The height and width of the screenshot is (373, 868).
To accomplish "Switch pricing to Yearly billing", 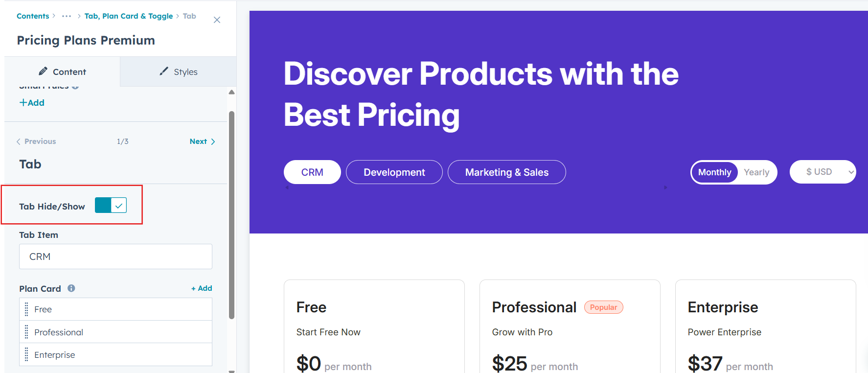I will tap(756, 172).
